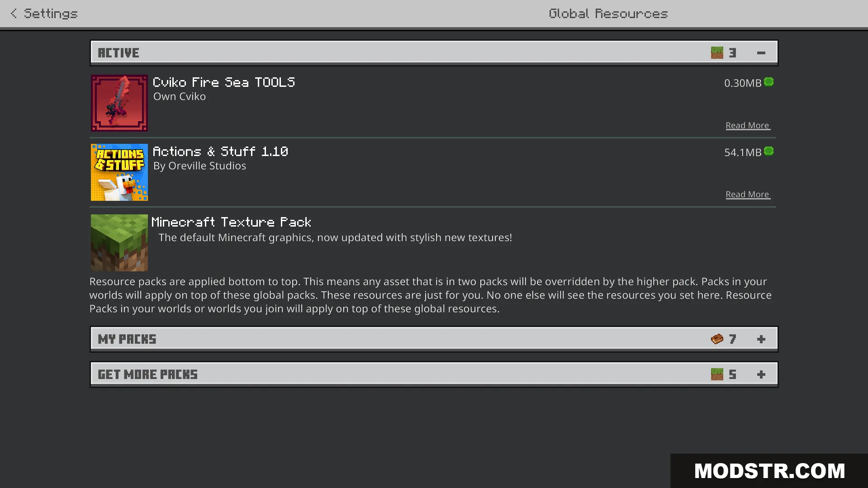Click the Get More Packs count 5

(733, 374)
